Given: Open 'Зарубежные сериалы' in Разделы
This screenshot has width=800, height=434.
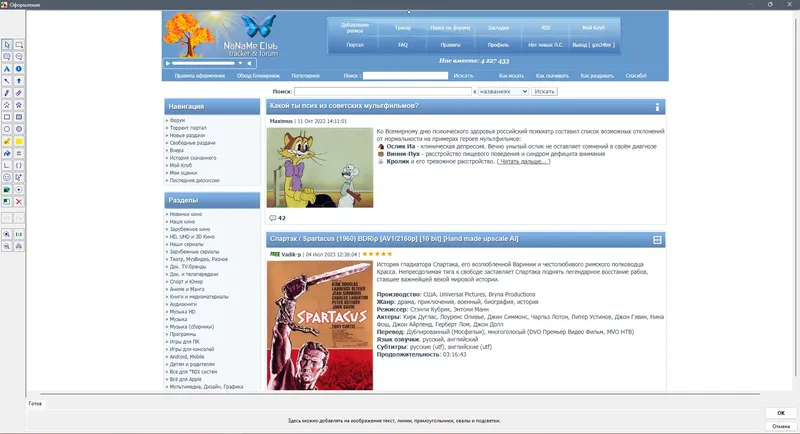Looking at the screenshot, I should pos(194,251).
